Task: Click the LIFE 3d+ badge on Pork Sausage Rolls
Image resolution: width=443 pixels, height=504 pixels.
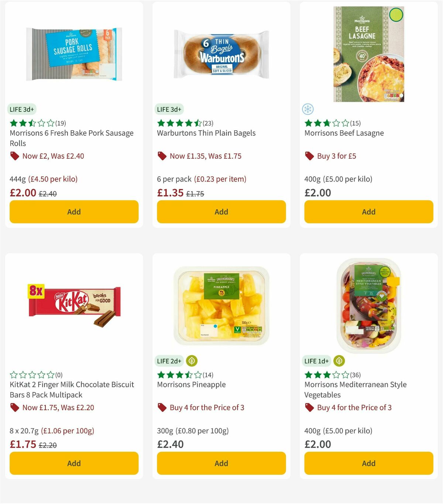Action: [x=22, y=109]
